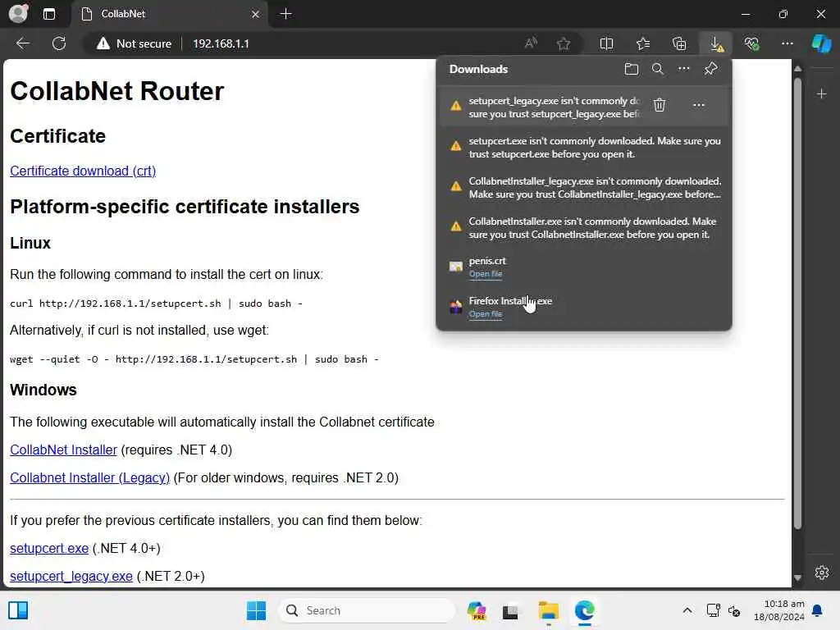Focus the address bar showing 192.168.1.1
Viewport: 840px width, 630px height.
click(x=221, y=43)
